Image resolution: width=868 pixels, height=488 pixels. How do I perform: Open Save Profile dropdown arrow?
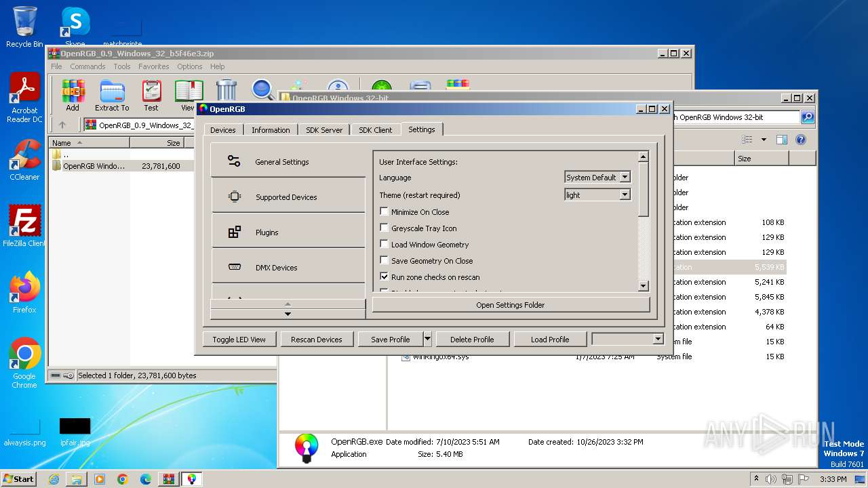(427, 339)
